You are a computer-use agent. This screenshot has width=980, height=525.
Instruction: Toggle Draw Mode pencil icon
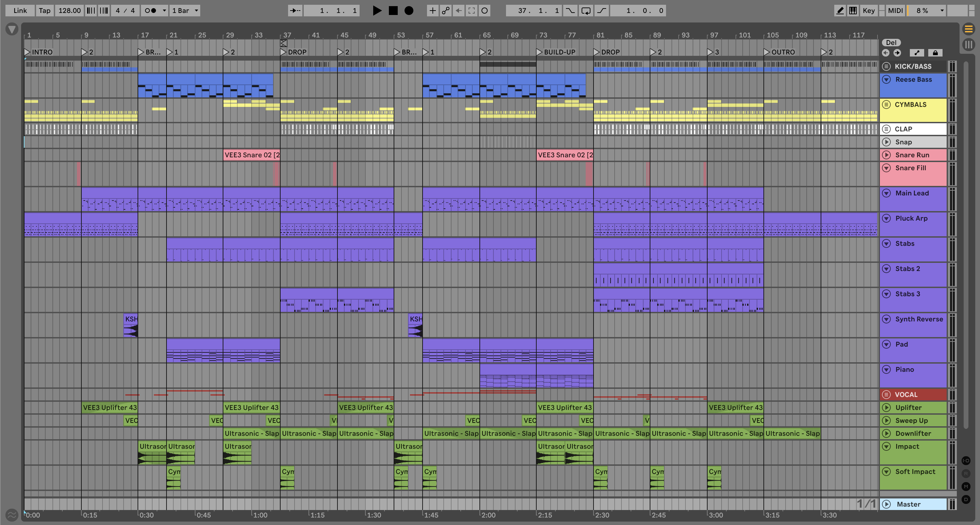point(840,11)
